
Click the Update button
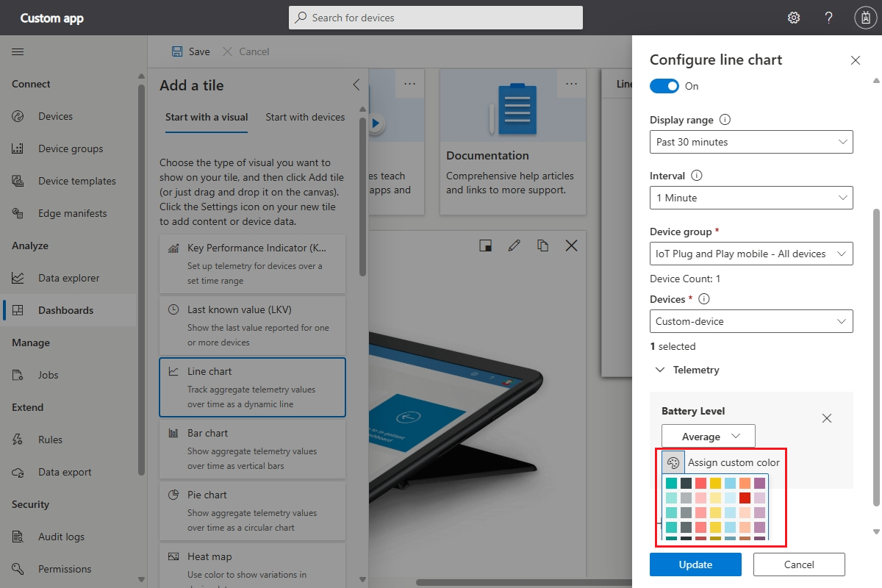click(695, 564)
